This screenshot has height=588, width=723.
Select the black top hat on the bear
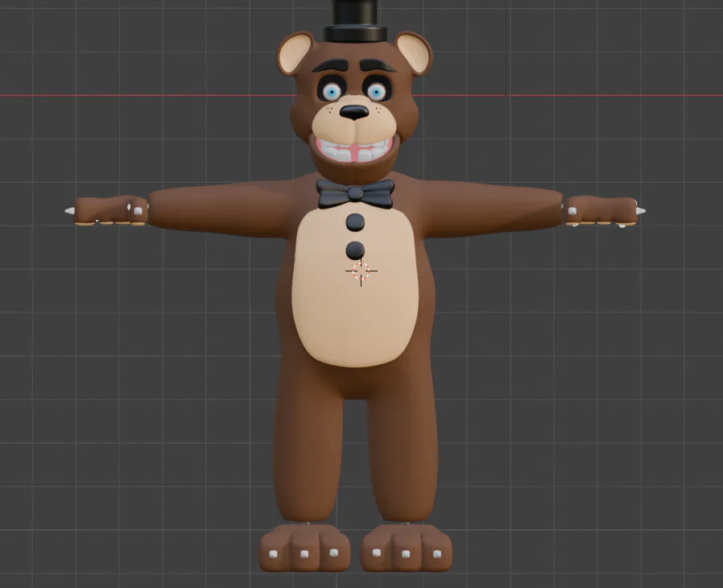tap(354, 22)
